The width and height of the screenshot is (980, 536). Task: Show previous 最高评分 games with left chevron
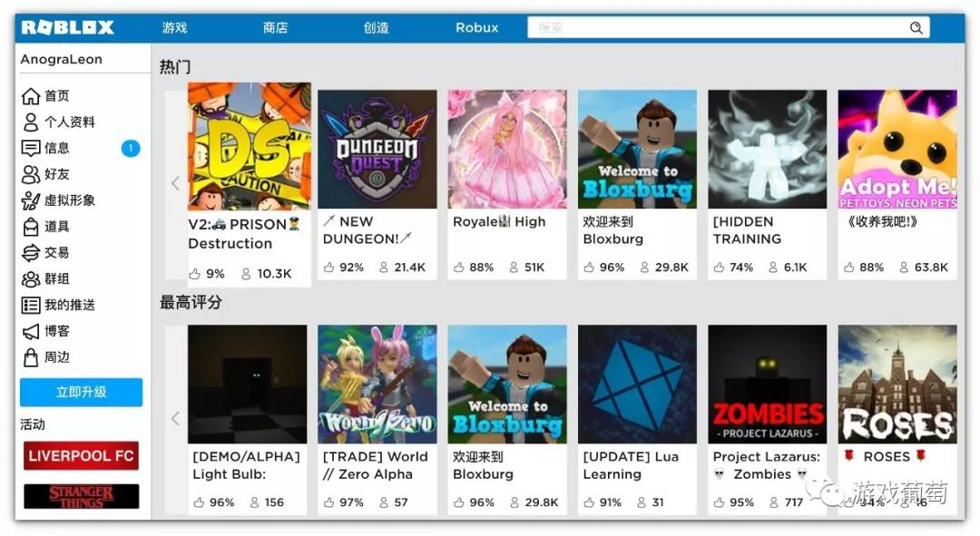tap(175, 419)
